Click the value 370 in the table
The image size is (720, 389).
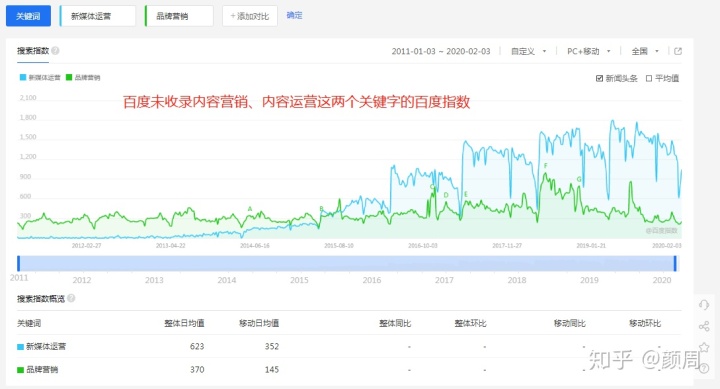pos(197,369)
